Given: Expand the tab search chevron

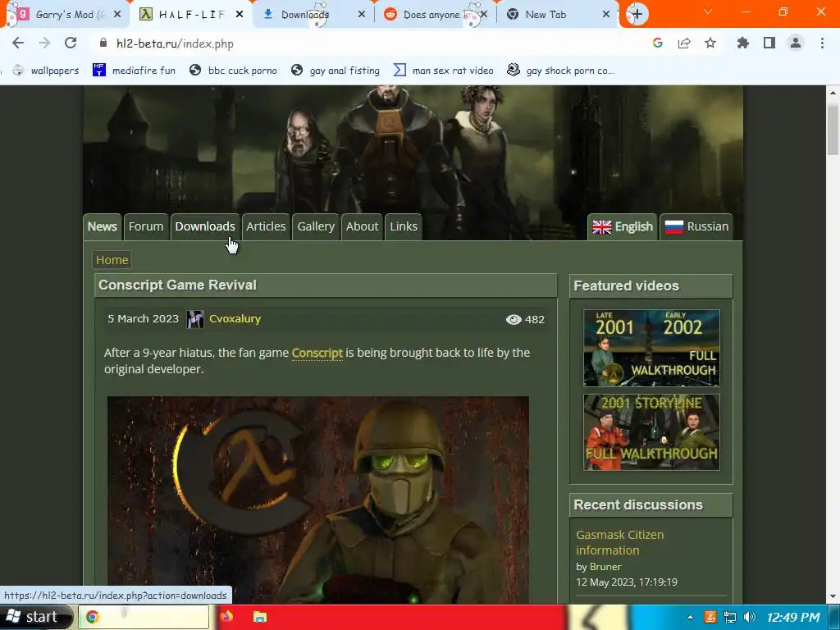Looking at the screenshot, I should pos(708,11).
